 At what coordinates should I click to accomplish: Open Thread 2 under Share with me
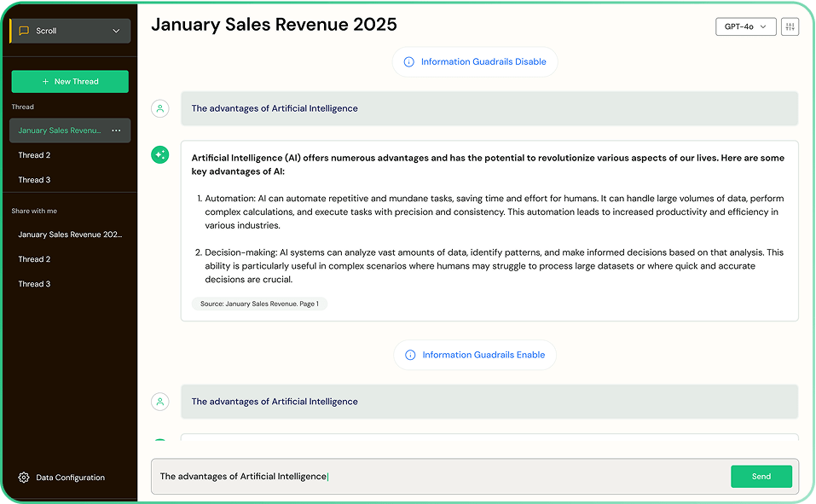[34, 259]
